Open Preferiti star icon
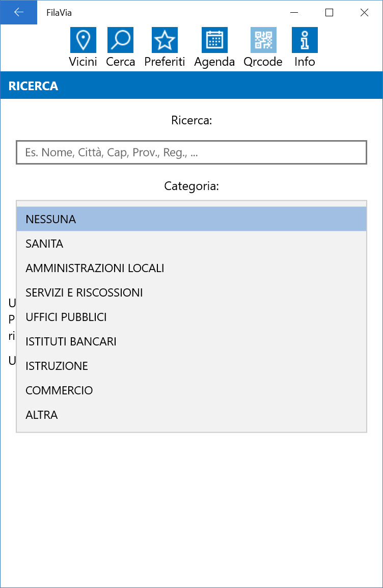383x588 pixels. [x=165, y=40]
